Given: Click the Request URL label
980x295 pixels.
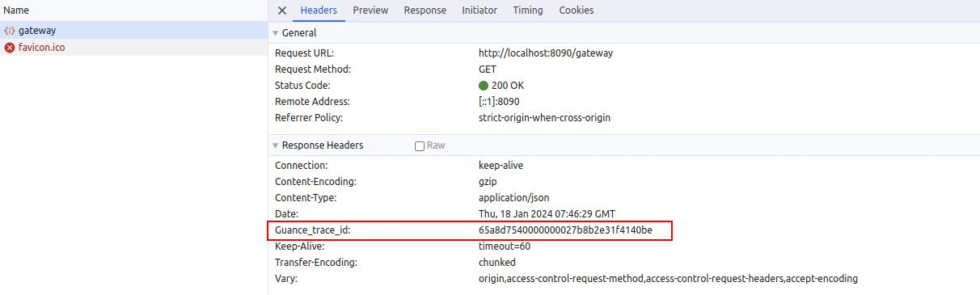Looking at the screenshot, I should 304,53.
